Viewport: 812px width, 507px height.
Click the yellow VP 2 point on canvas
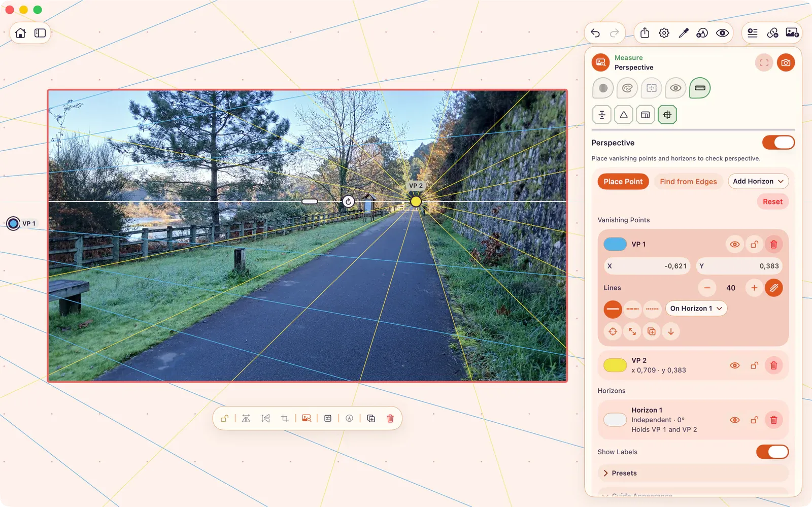[416, 201]
